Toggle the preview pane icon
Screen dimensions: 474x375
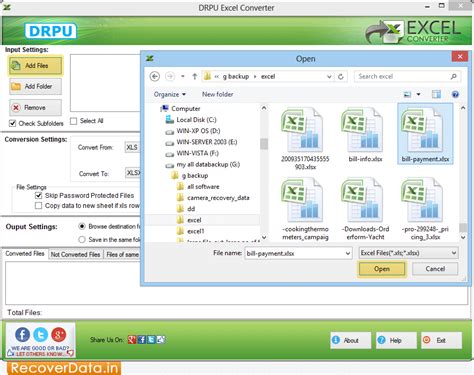coord(436,94)
